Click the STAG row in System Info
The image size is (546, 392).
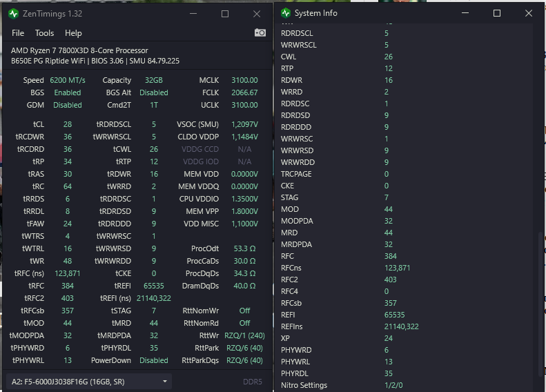(406, 197)
